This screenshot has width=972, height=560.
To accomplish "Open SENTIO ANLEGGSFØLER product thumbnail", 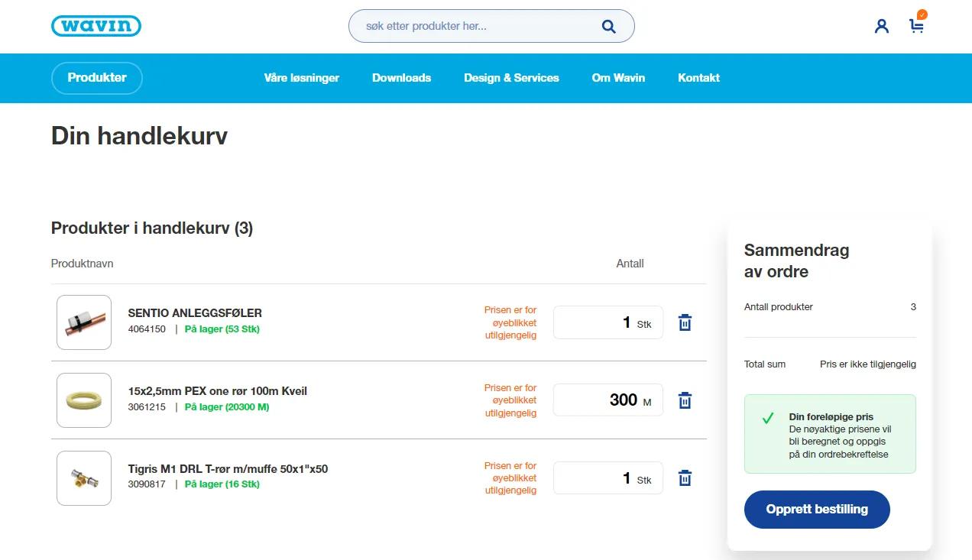I will 84,322.
